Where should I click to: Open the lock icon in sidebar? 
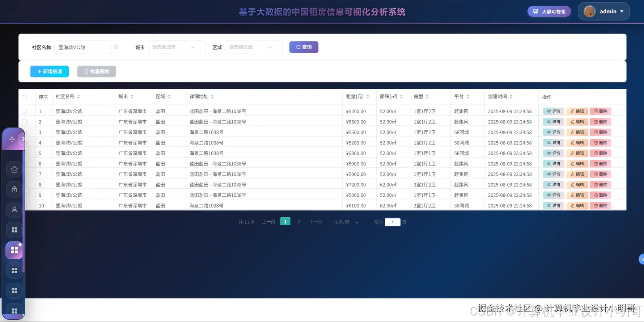[14, 189]
